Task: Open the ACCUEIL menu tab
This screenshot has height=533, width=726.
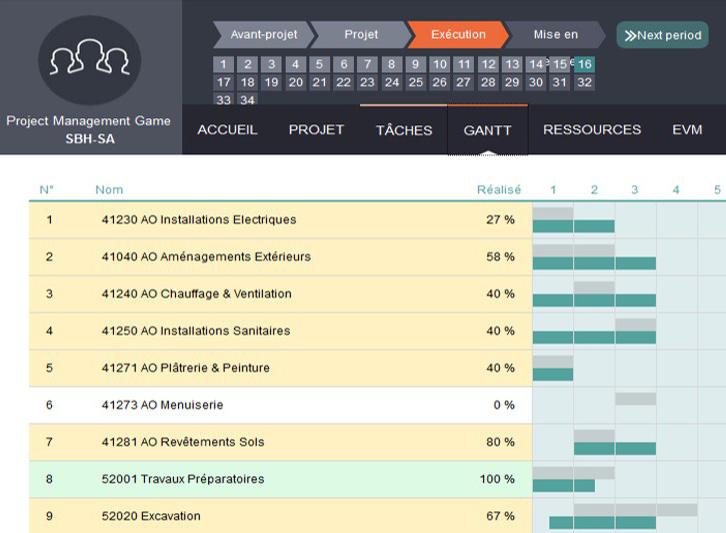Action: [x=227, y=130]
